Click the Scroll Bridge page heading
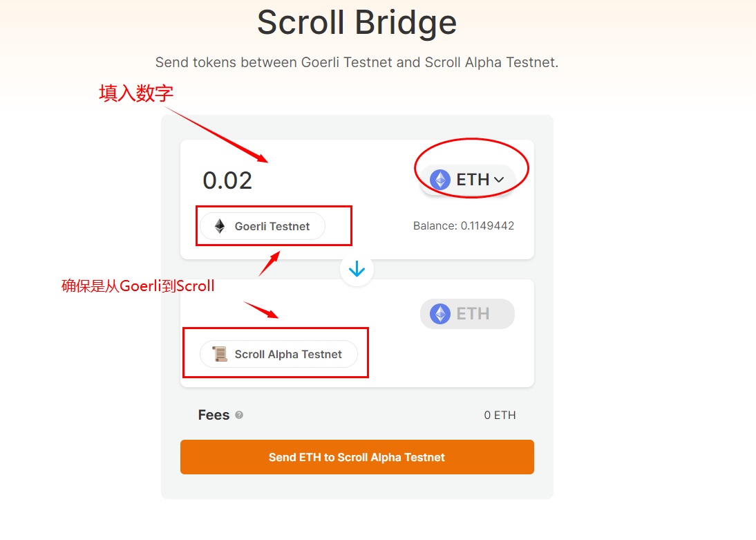Viewport: 756px width, 540px height. [357, 22]
